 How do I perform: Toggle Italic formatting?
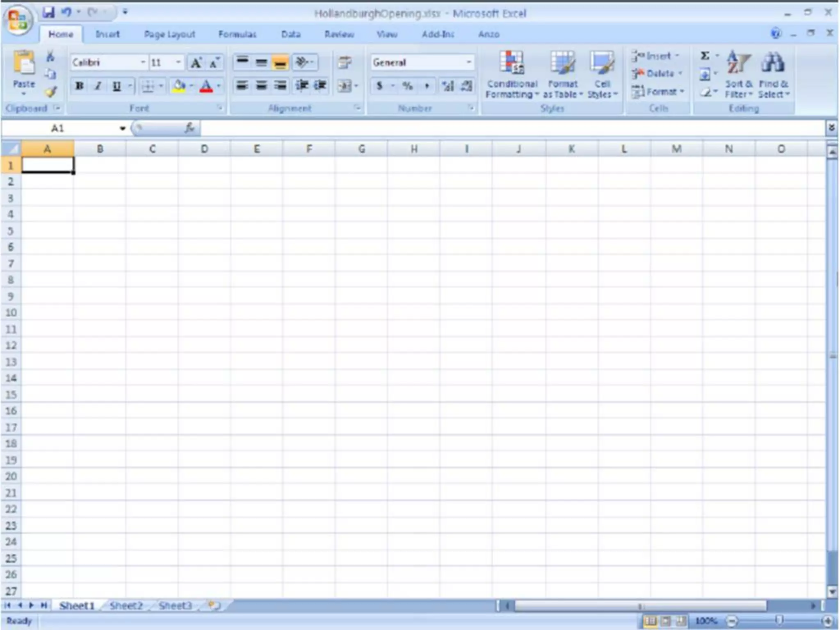(98, 86)
